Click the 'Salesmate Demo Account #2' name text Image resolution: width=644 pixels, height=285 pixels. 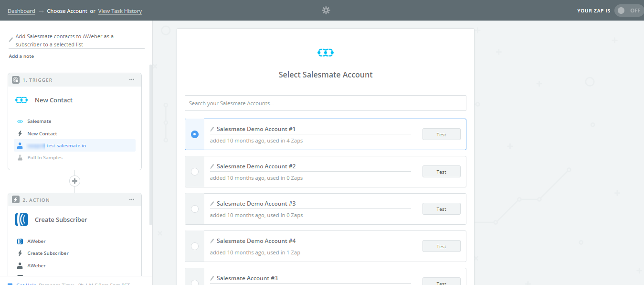[256, 166]
